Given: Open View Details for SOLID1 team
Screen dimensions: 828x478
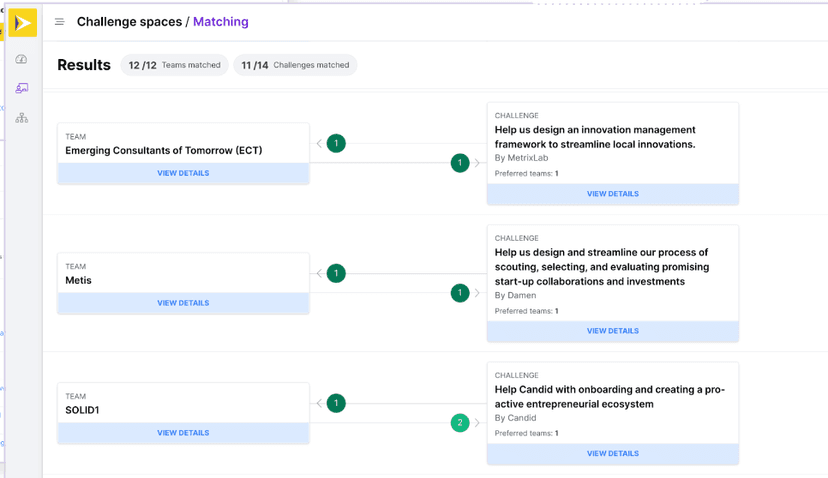Looking at the screenshot, I should pos(183,433).
